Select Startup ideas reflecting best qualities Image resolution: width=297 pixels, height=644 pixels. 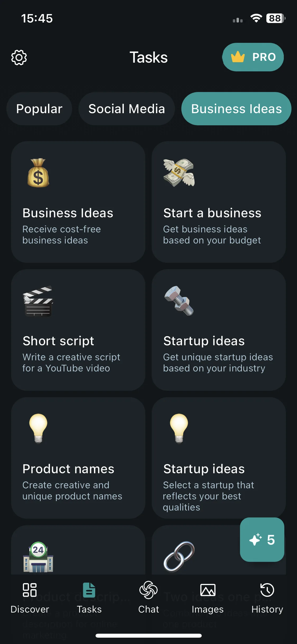[x=219, y=458]
